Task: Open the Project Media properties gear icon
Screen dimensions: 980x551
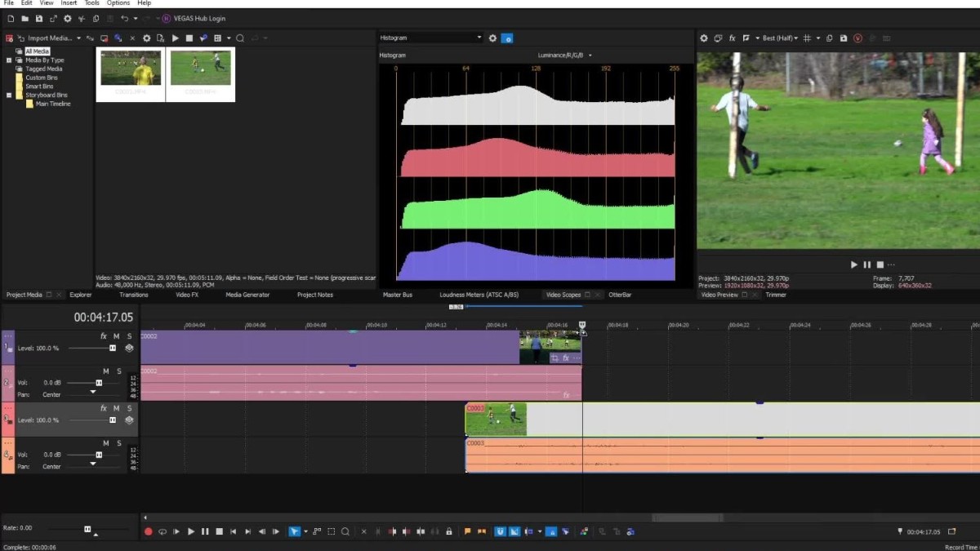Action: point(147,38)
